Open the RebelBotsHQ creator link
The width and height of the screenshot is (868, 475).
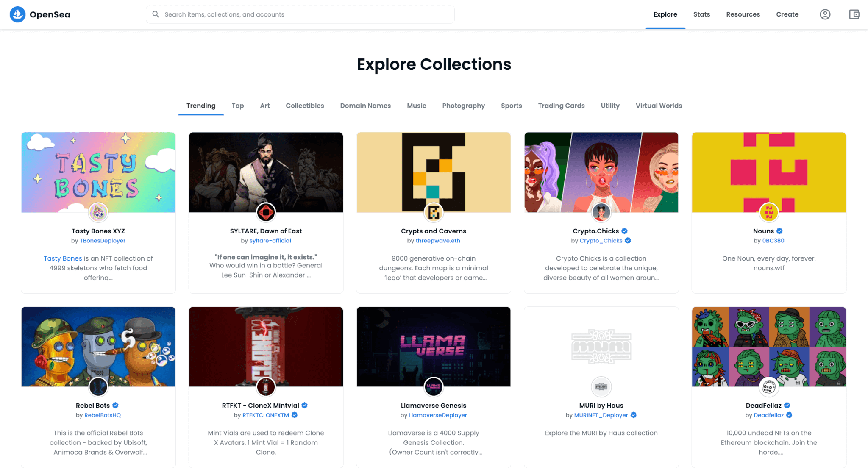103,415
